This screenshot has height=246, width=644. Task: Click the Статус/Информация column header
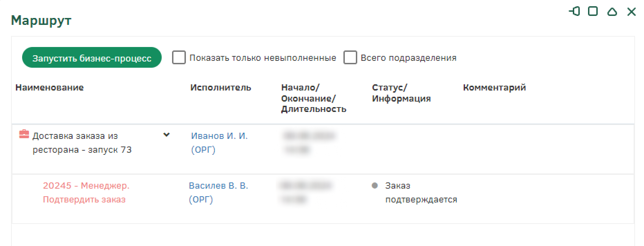[x=401, y=93]
